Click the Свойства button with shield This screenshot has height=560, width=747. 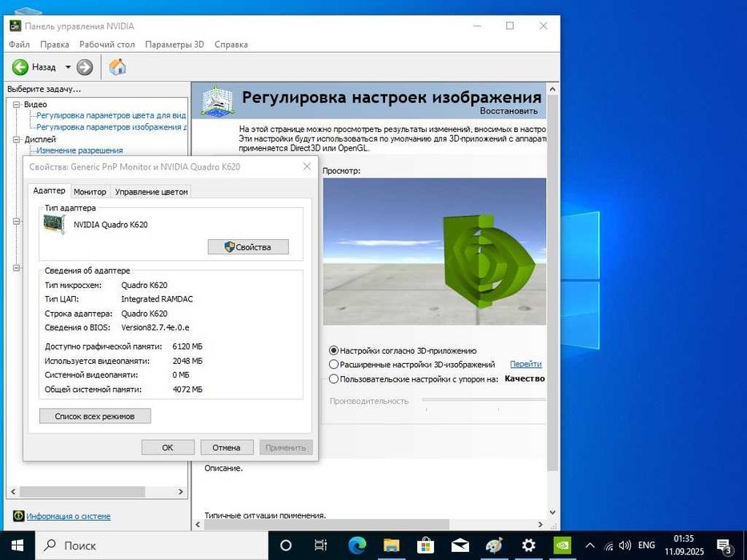[248, 246]
